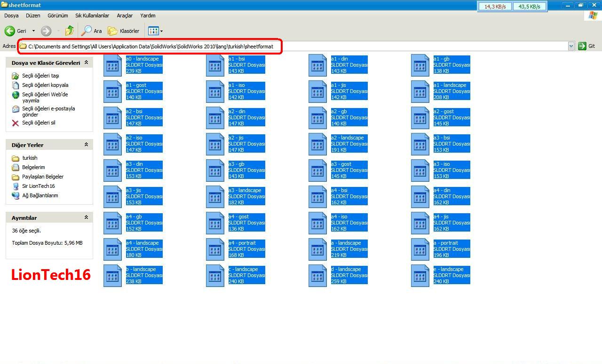Select the a2 - jis file icon
602x364 pixels.
click(x=215, y=144)
